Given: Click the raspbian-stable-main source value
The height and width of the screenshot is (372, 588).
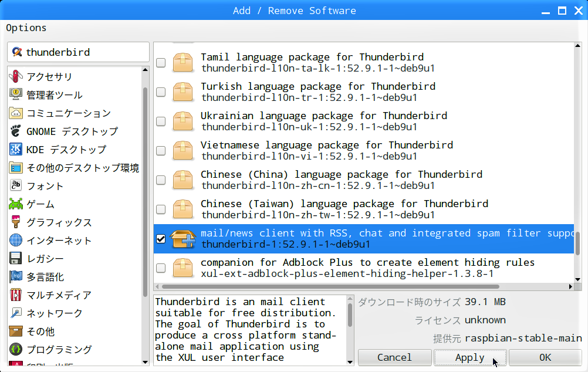Looking at the screenshot, I should coord(523,338).
